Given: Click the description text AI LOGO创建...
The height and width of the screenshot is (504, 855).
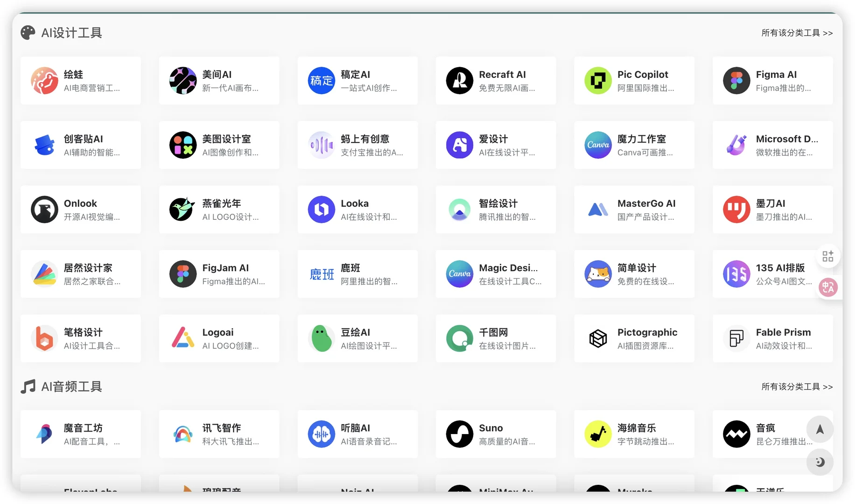Looking at the screenshot, I should click(231, 346).
